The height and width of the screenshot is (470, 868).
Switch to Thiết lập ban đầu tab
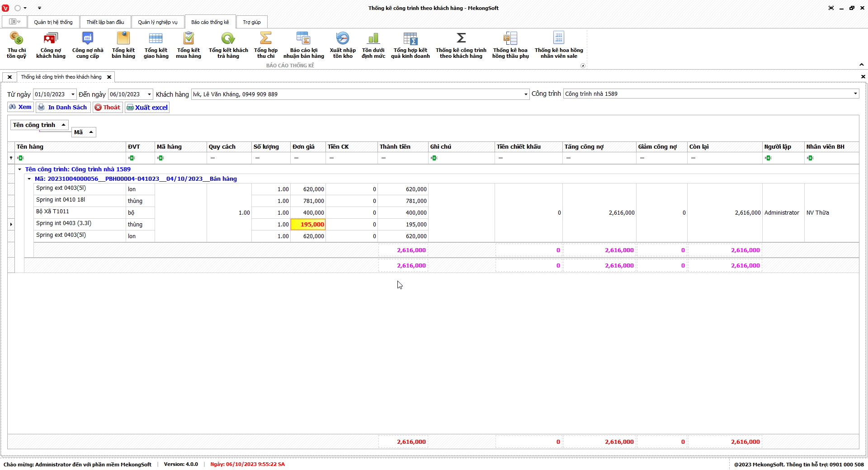105,22
